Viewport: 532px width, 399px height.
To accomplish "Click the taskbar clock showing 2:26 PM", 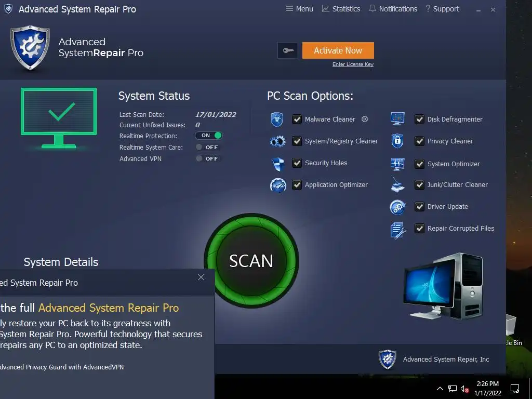I will (x=488, y=389).
